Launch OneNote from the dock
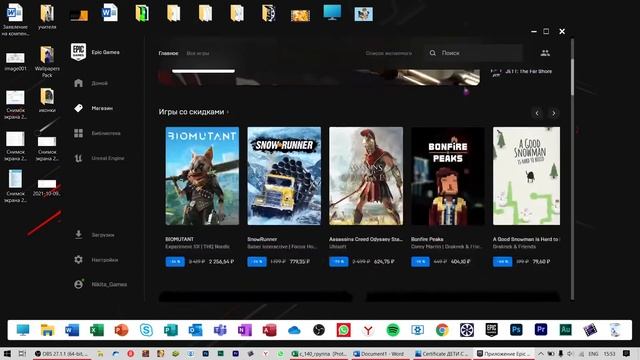 pos(245,330)
